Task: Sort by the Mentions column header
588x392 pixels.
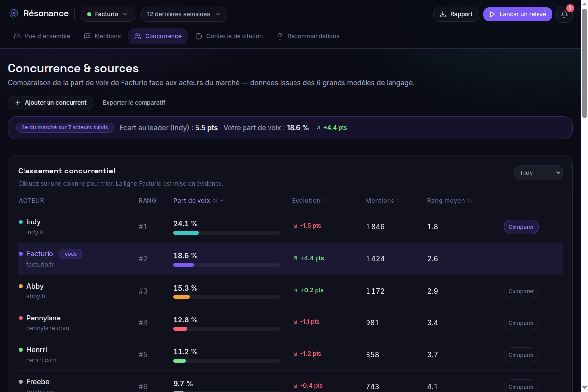Action: click(384, 201)
